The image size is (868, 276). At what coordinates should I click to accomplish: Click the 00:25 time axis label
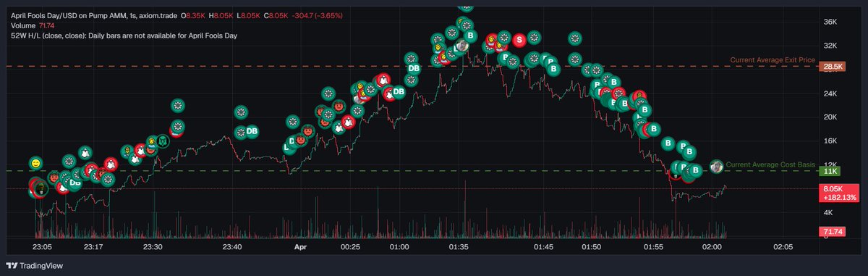pyautogui.click(x=349, y=248)
